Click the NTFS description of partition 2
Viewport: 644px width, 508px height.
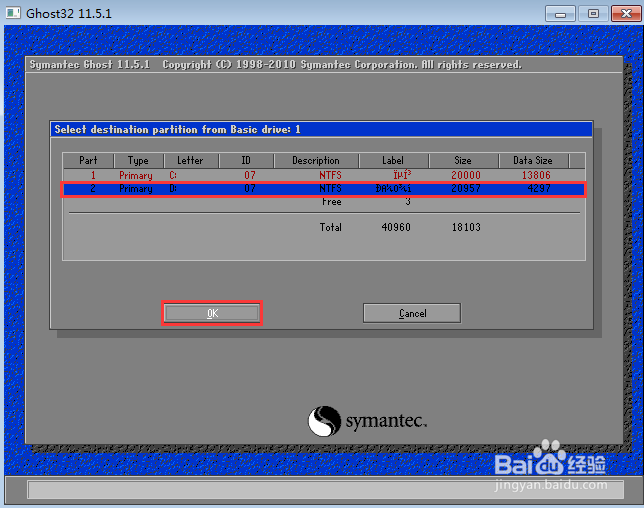tap(330, 188)
